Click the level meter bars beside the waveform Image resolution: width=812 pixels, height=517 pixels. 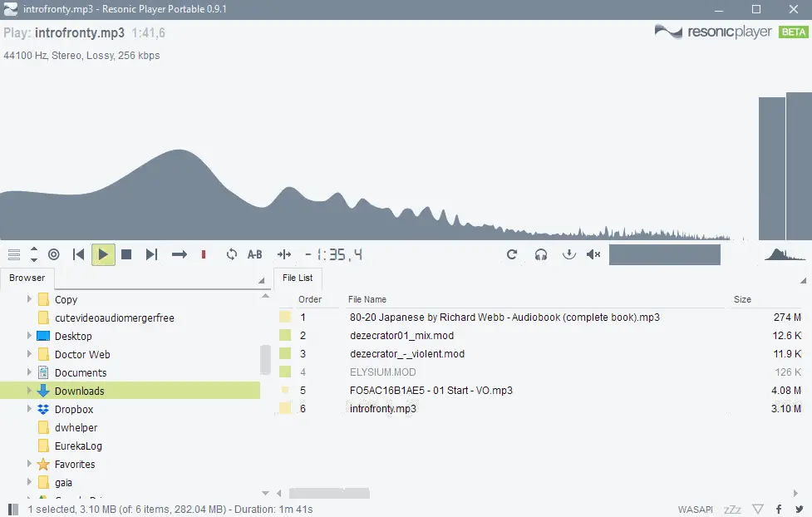point(785,166)
